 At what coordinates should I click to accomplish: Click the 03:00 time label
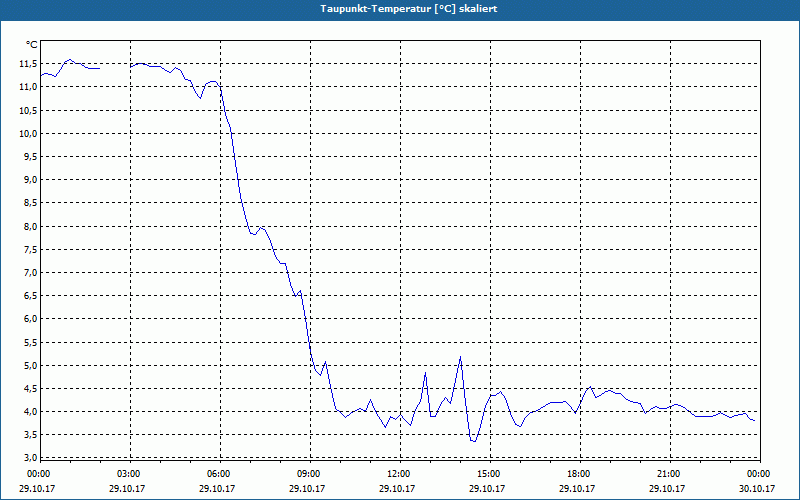[x=129, y=474]
